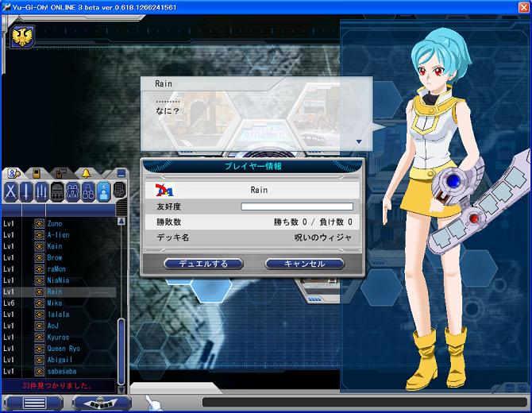The width and height of the screenshot is (532, 413).
Task: Click the eye icon beside NiaNia
Action: (x=40, y=280)
